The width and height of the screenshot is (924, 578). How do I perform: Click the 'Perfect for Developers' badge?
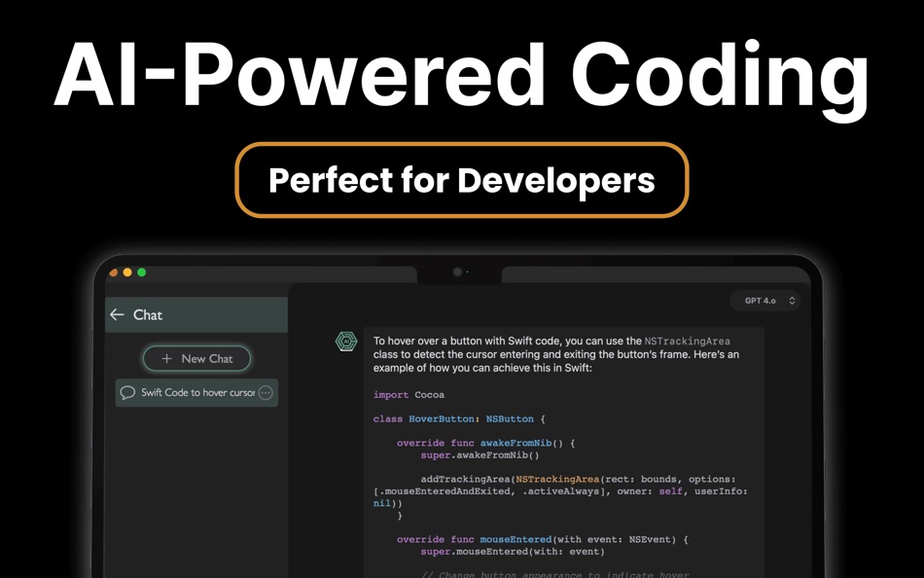[x=462, y=180]
